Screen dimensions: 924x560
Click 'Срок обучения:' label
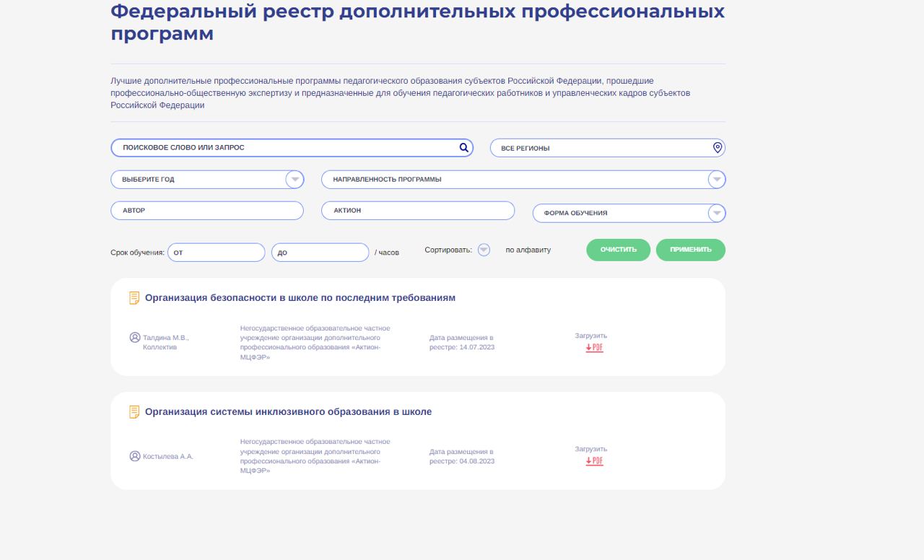pos(137,253)
